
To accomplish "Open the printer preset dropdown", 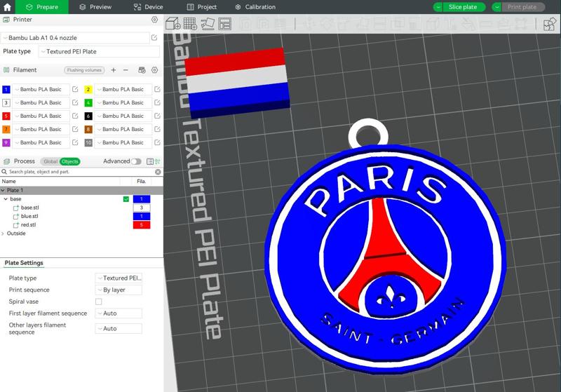I will click(75, 38).
